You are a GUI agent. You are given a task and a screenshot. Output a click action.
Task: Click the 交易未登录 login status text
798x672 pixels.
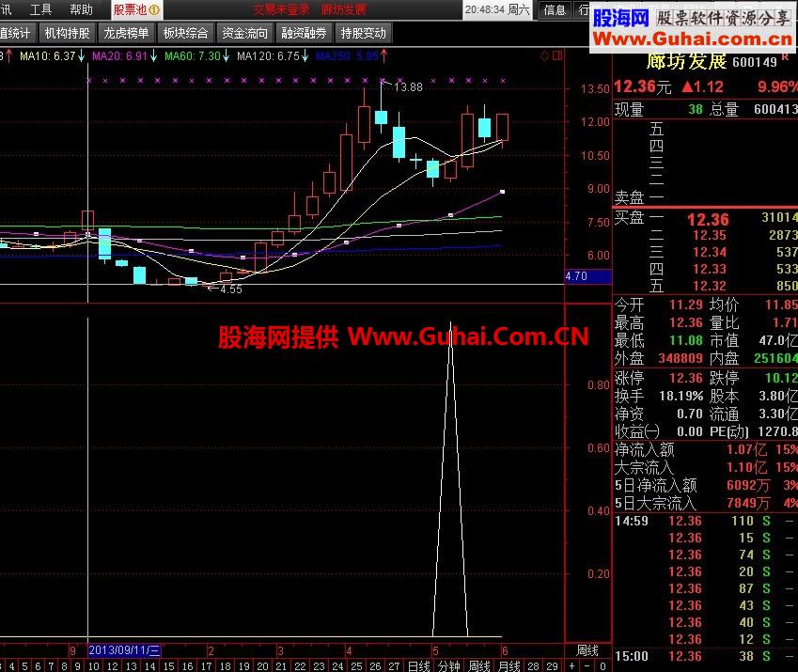coord(281,9)
